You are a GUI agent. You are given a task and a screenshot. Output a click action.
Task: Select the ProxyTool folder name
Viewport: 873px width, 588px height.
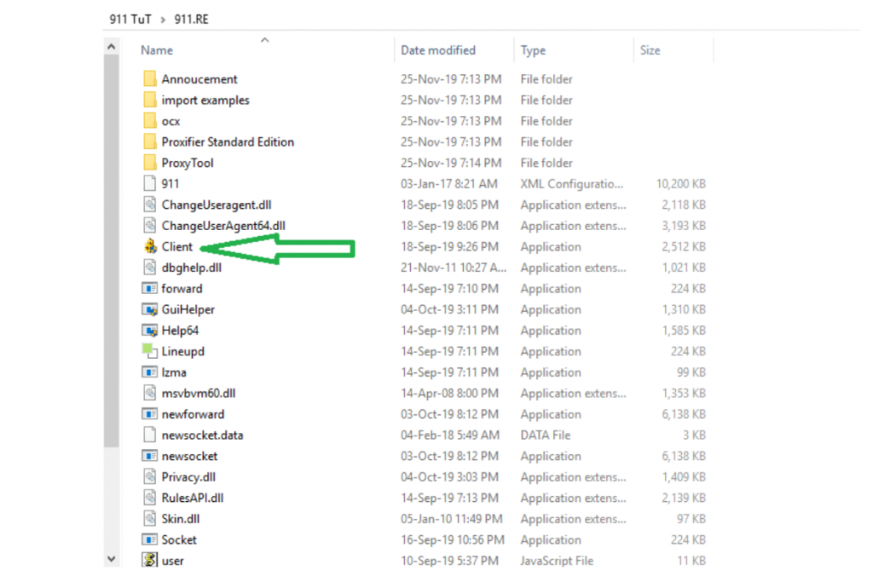[x=188, y=163]
